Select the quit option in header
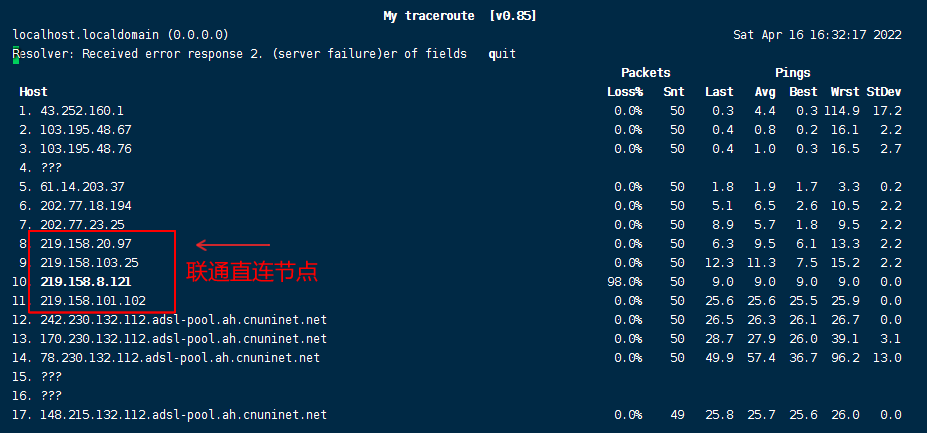This screenshot has width=927, height=433. 502,54
